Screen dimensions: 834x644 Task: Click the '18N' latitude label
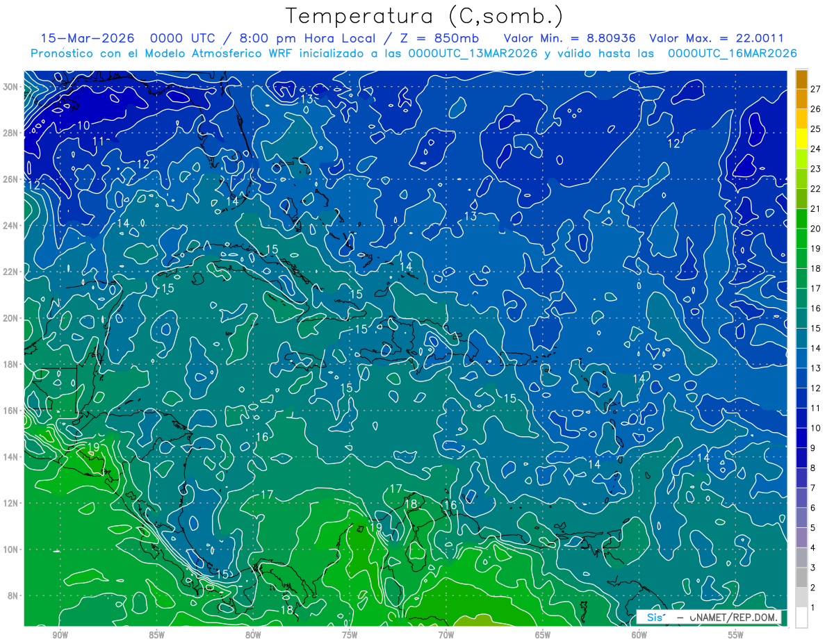click(10, 364)
